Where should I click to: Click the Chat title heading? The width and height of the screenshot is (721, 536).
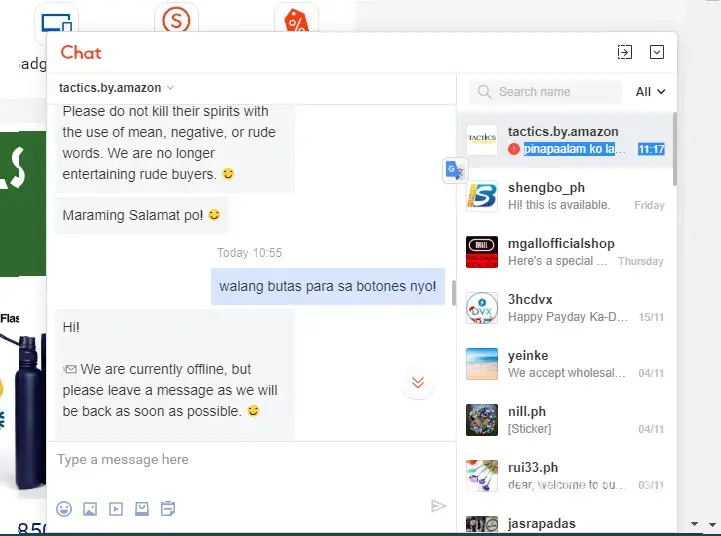click(x=81, y=52)
